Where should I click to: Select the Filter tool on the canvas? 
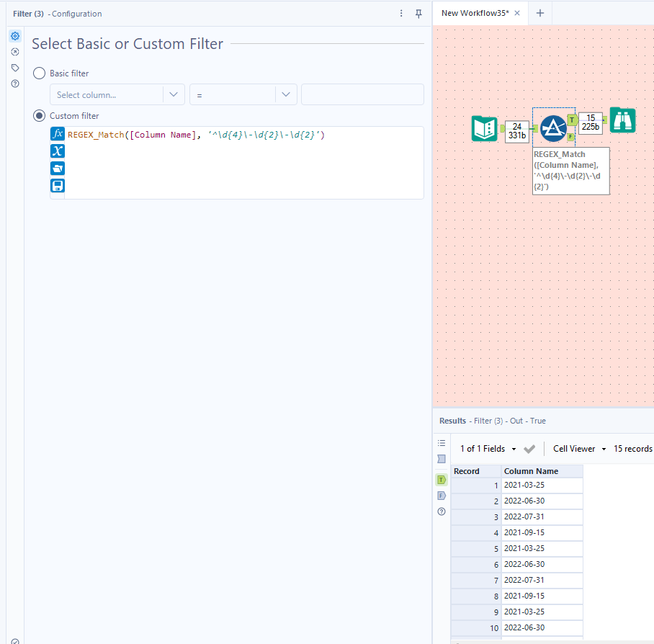553,128
